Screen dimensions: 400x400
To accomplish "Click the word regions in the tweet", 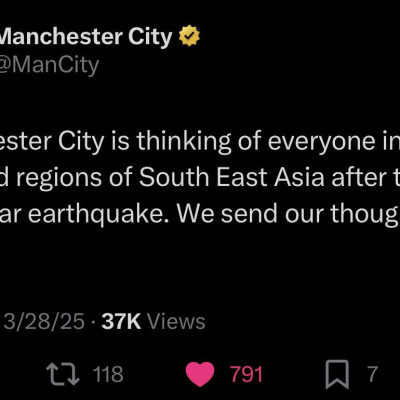I will pyautogui.click(x=59, y=179).
